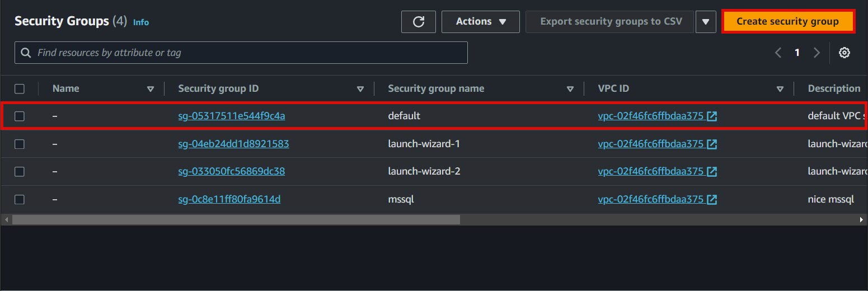
Task: Toggle the select-all header checkbox
Action: [x=20, y=88]
